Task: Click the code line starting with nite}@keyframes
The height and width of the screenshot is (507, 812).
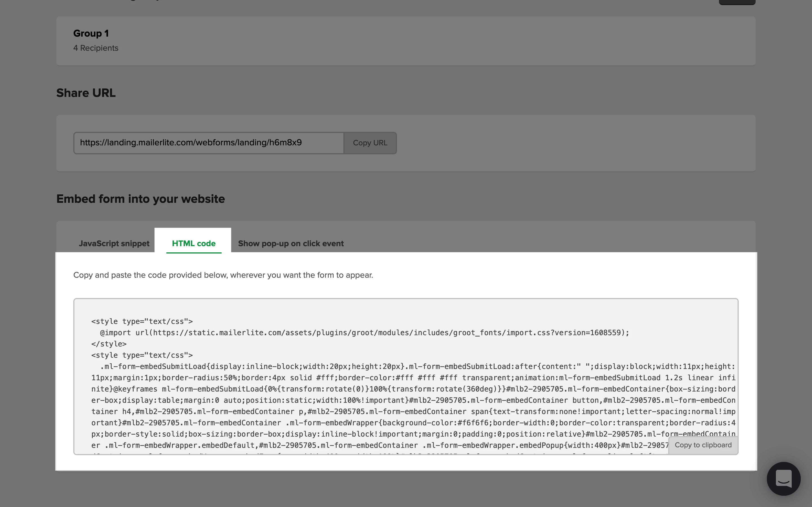Action: [x=413, y=389]
